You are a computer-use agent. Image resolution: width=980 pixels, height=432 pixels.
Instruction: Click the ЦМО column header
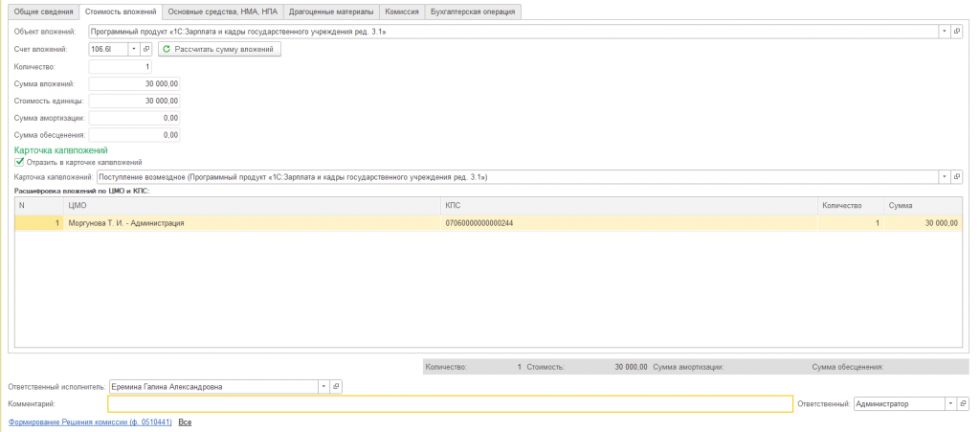tap(252, 205)
